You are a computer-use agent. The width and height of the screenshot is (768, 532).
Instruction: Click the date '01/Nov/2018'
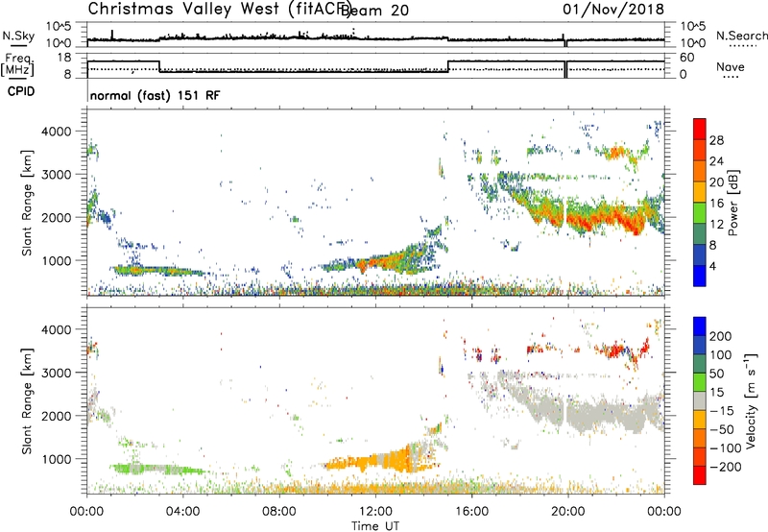point(613,9)
